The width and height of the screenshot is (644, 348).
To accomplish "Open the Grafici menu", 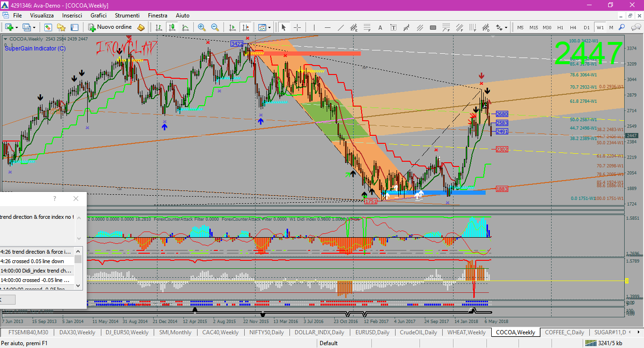I will click(x=99, y=16).
